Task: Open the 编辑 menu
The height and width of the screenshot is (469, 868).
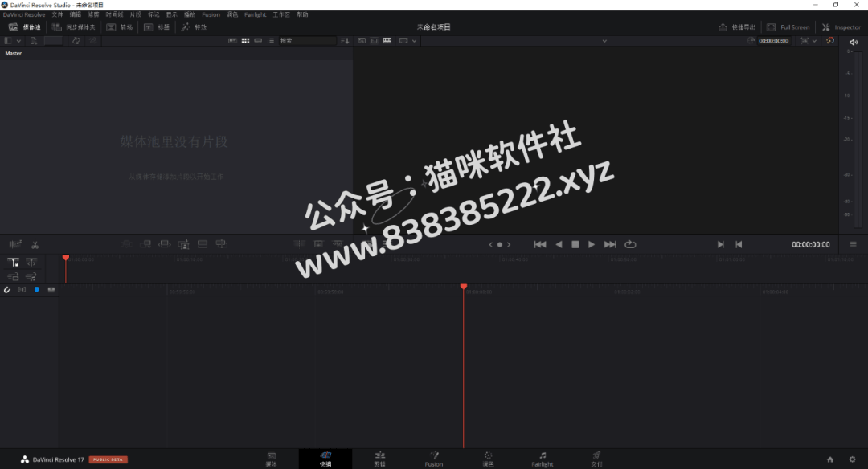Action: pyautogui.click(x=76, y=15)
